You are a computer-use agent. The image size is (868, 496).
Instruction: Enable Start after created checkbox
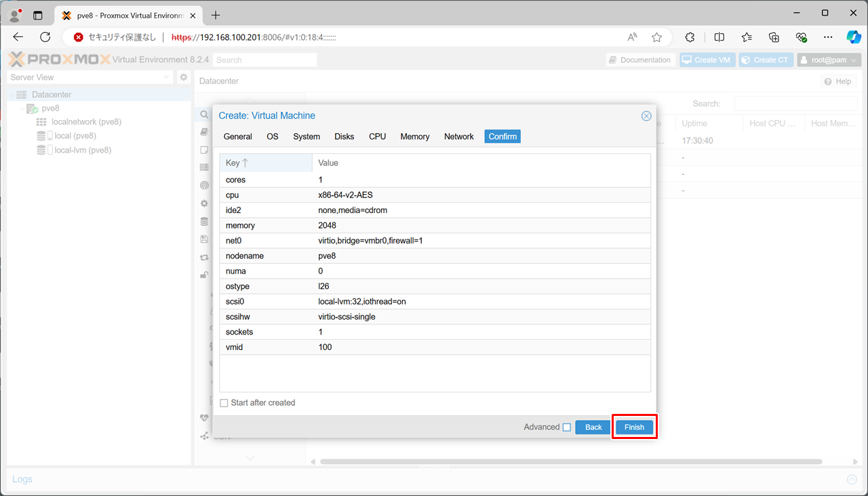[224, 403]
